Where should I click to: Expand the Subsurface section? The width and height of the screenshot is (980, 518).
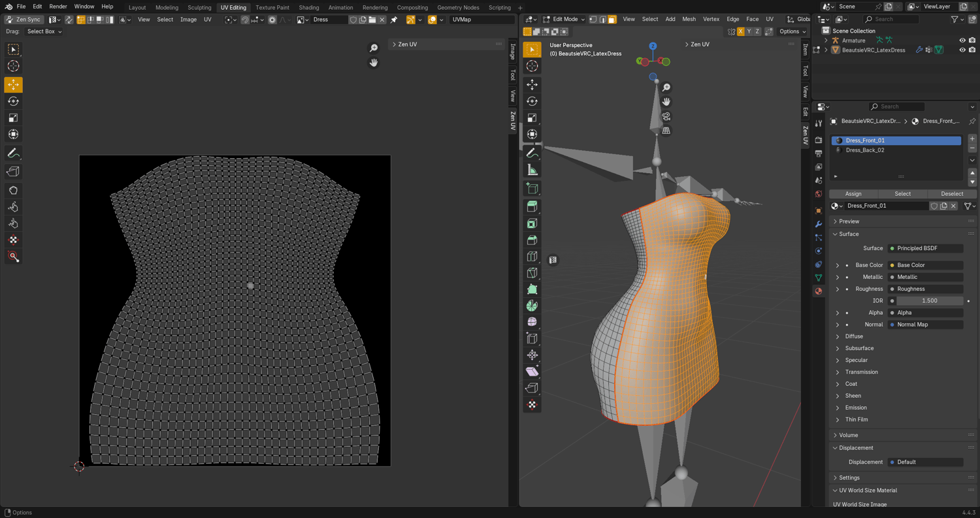tap(858, 348)
